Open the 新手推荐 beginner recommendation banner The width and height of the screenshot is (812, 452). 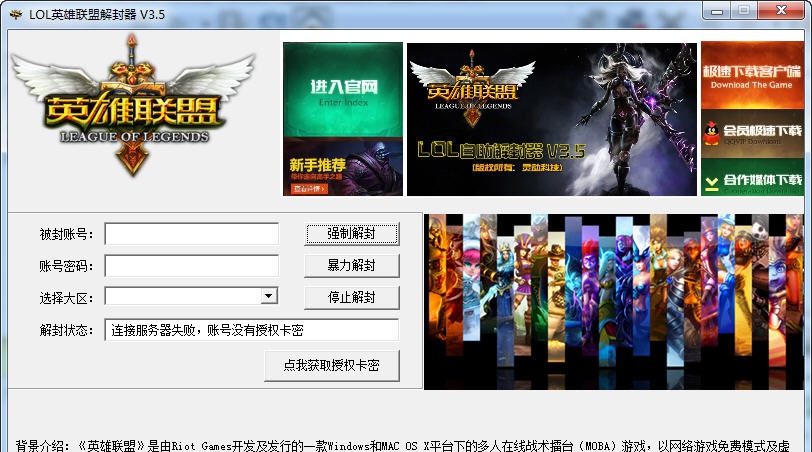coord(343,167)
